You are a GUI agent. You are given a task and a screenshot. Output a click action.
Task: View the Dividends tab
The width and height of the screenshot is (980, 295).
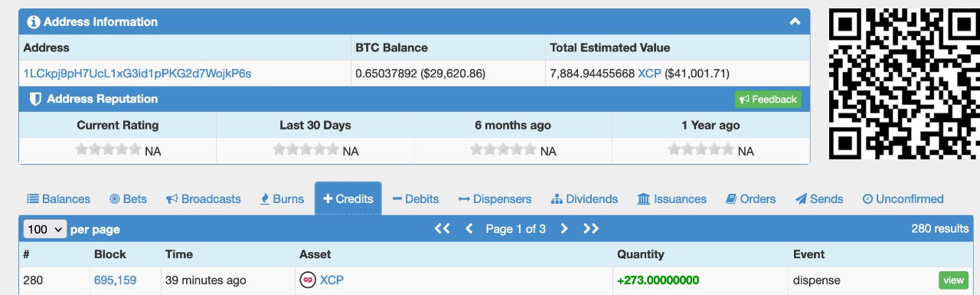point(584,198)
